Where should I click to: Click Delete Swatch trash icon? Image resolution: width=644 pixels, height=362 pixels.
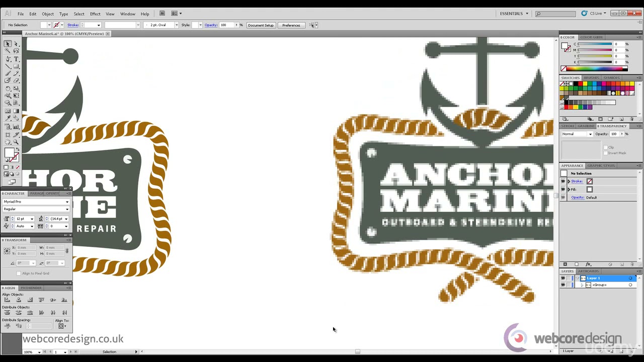[x=631, y=119]
